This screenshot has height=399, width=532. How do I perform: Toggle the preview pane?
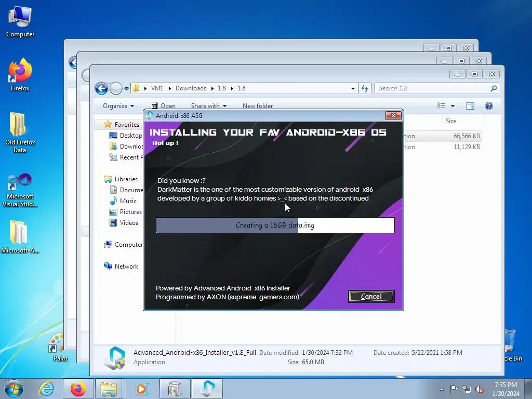pyautogui.click(x=470, y=106)
